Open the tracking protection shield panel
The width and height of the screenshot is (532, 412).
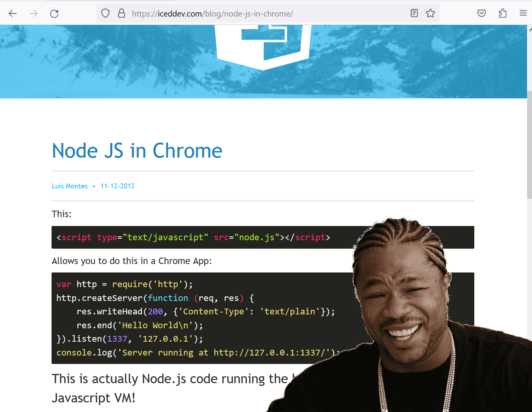(x=105, y=13)
